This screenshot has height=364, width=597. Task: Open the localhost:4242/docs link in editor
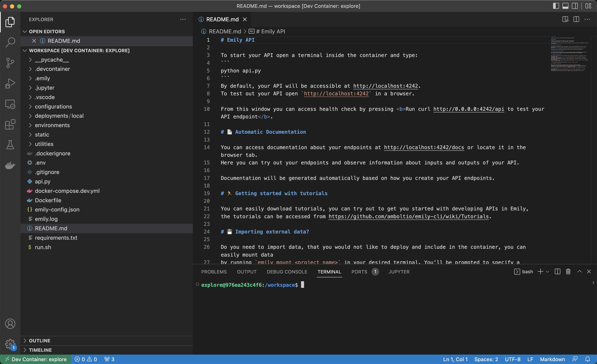point(424,147)
